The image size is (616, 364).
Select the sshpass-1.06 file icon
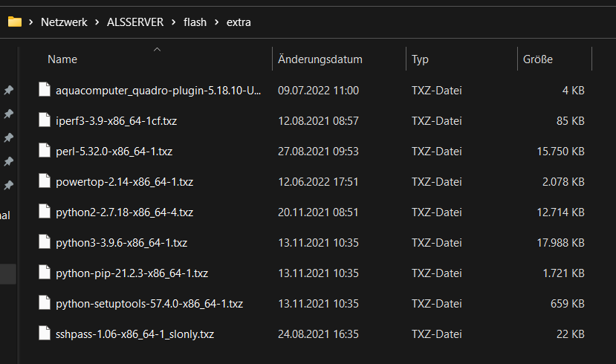[x=45, y=333]
